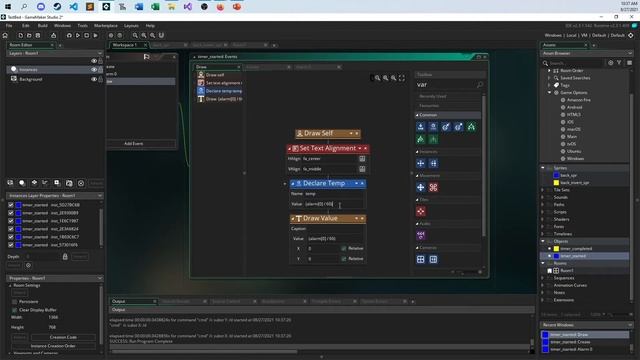Expand the Sounds folder
This screenshot has height=360, width=640.
pyautogui.click(x=543, y=197)
